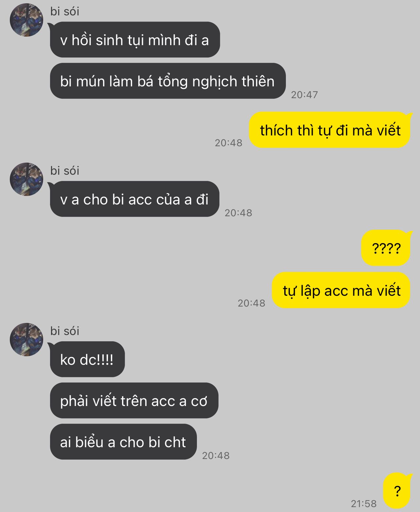The height and width of the screenshot is (512, 420).
Task: Select the message "v a cho bi acc của a đi"
Action: click(x=134, y=199)
